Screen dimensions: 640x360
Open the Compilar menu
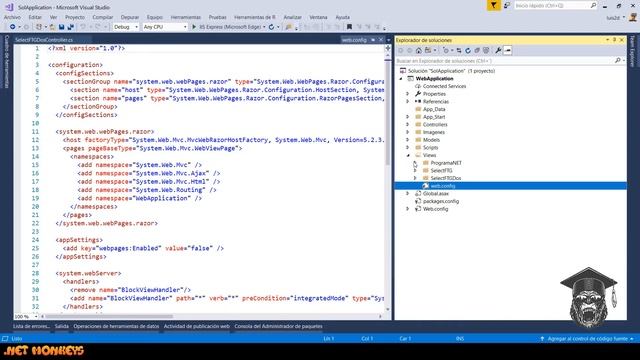(102, 17)
